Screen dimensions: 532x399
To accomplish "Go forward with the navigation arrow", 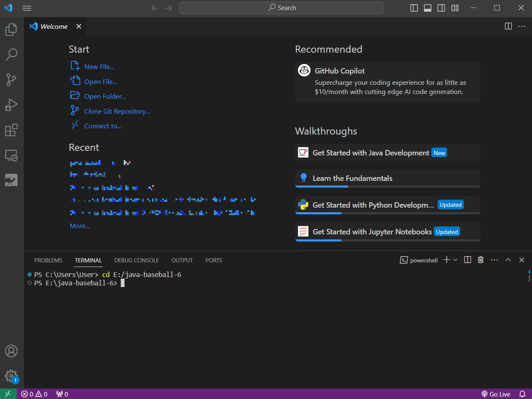I will (x=168, y=8).
